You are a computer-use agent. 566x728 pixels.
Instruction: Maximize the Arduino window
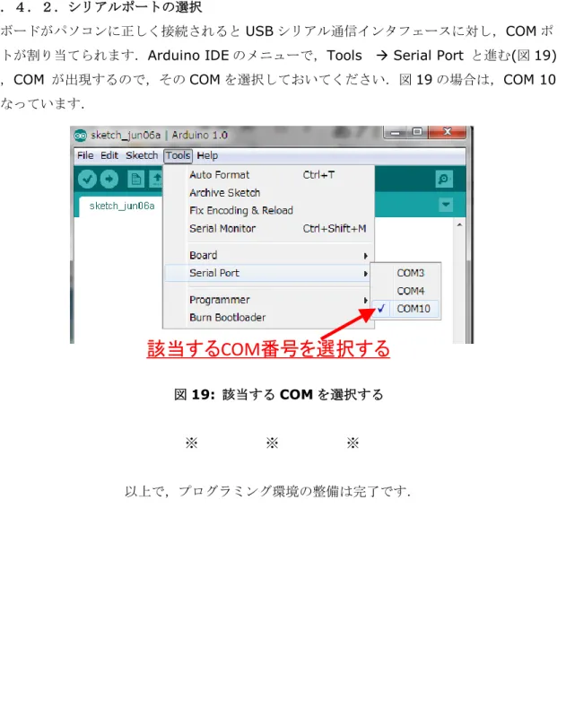coord(417,132)
